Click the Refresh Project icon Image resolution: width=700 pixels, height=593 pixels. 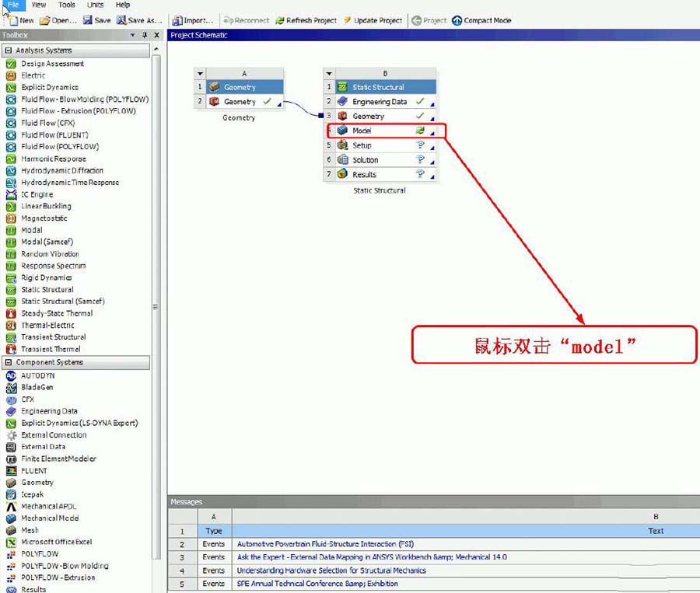pyautogui.click(x=280, y=20)
